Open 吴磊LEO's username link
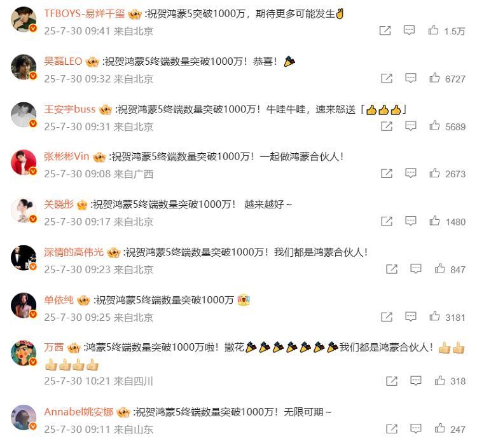 pos(63,62)
